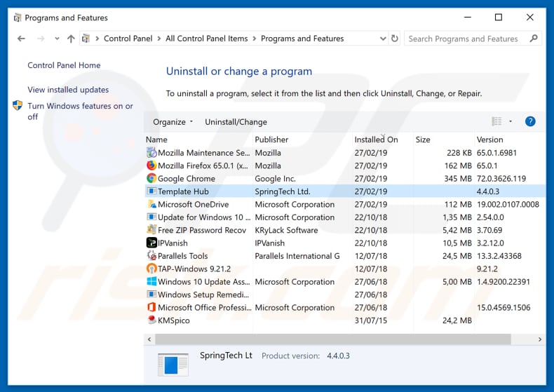Viewport: 554px width, 392px height.
Task: Open help with the blue question icon
Action: 530,121
